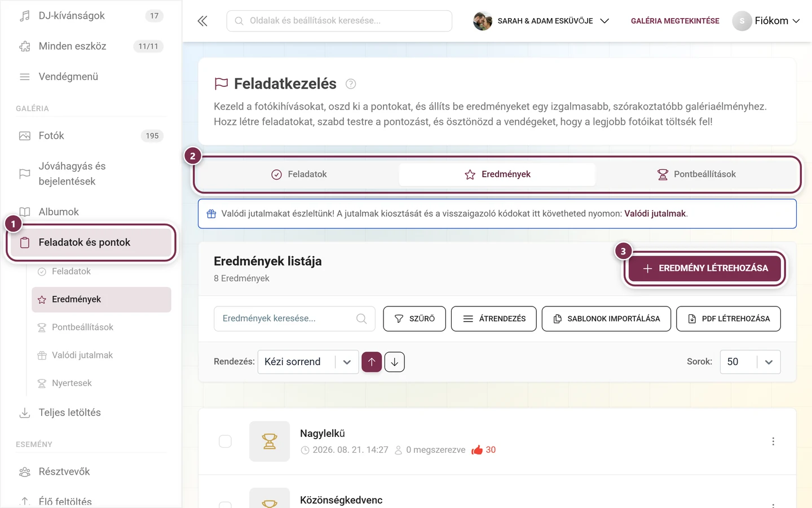Open the three-dot menu for Nagylelkű
The height and width of the screenshot is (508, 812).
(773, 441)
